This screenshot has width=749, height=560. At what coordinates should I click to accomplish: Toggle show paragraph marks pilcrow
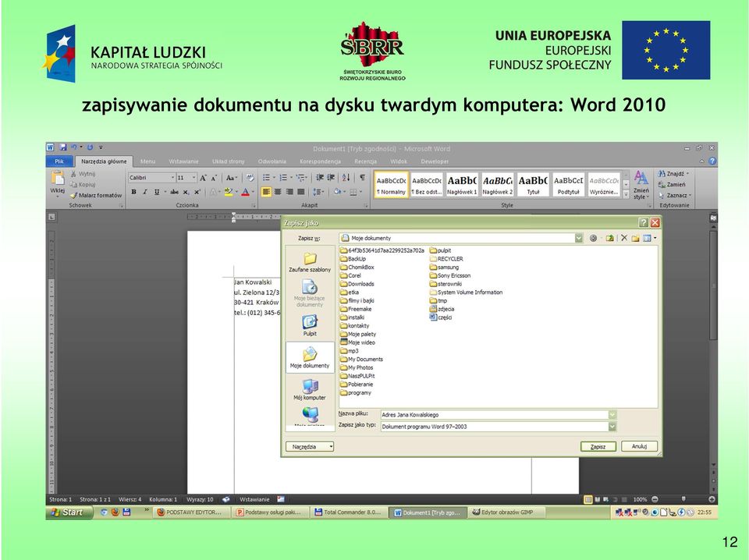[x=363, y=178]
